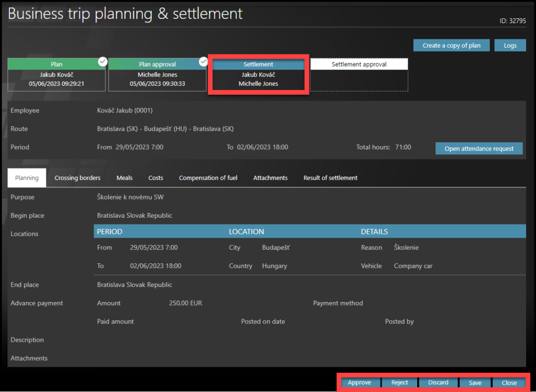
Task: Open the Logs
Action: coord(510,46)
